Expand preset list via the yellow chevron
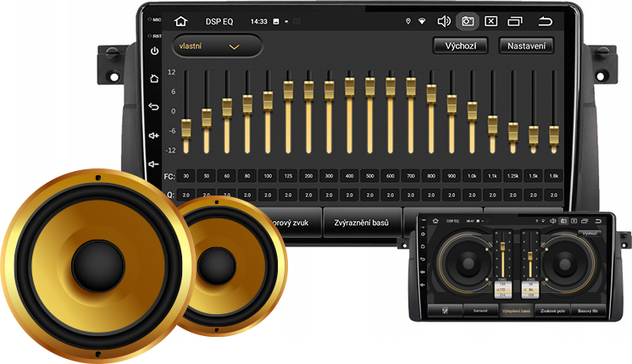 click(x=234, y=47)
